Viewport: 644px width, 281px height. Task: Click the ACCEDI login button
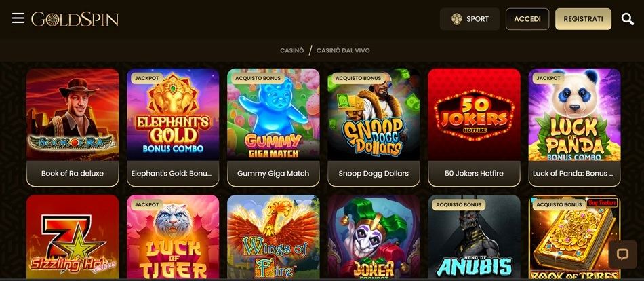[527, 19]
